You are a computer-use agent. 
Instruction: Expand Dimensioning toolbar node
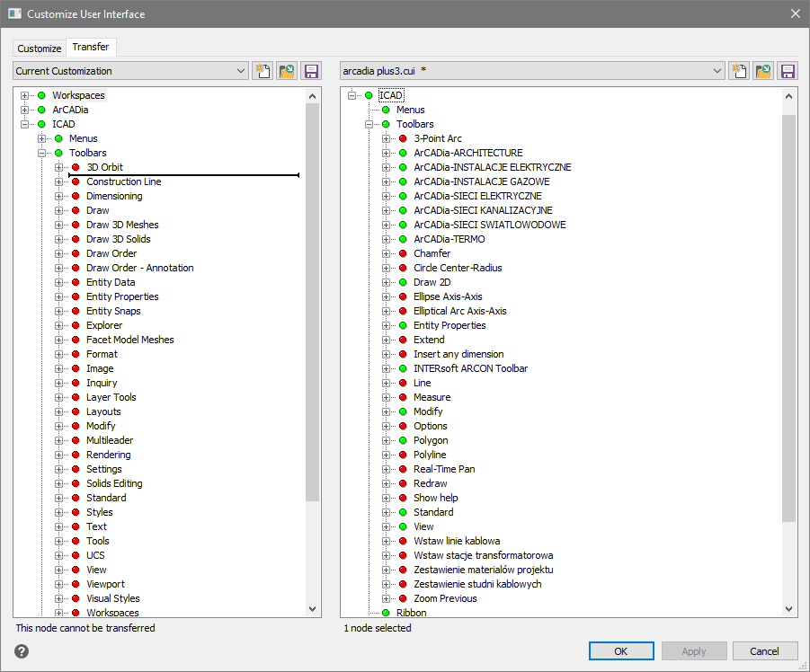59,196
